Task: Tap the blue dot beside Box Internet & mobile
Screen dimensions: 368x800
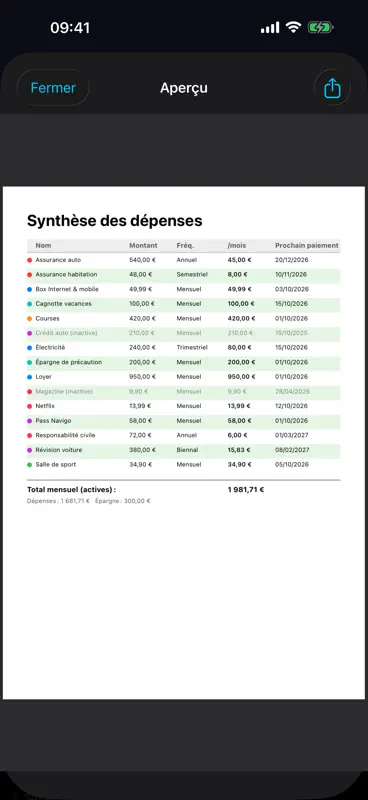Action: 30,289
